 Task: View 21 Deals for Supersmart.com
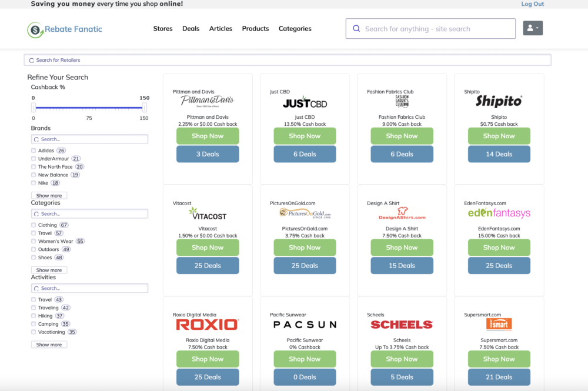click(x=499, y=377)
